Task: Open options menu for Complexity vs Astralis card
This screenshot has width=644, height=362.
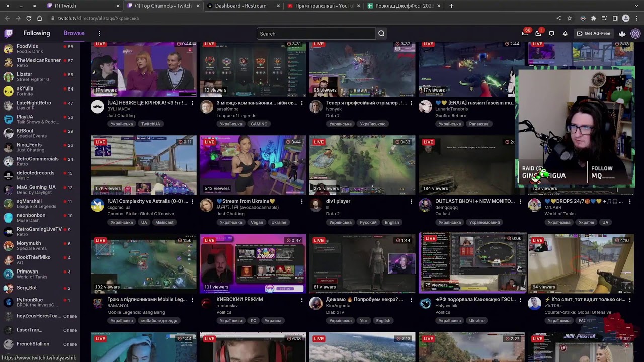Action: pyautogui.click(x=192, y=202)
